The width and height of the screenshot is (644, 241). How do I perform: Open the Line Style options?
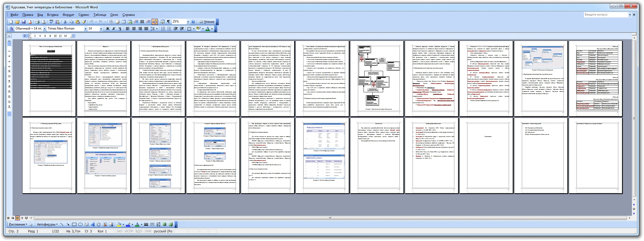click(146, 224)
